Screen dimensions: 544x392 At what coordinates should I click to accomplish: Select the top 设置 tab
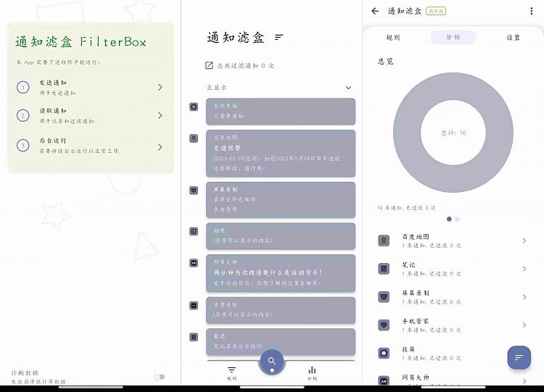click(513, 38)
